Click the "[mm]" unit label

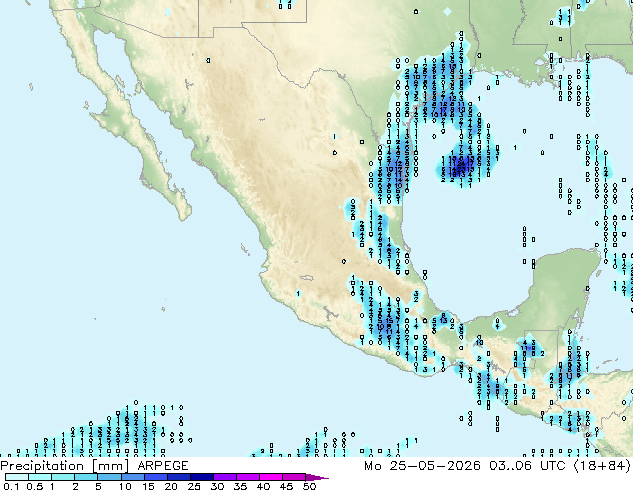[x=110, y=466]
